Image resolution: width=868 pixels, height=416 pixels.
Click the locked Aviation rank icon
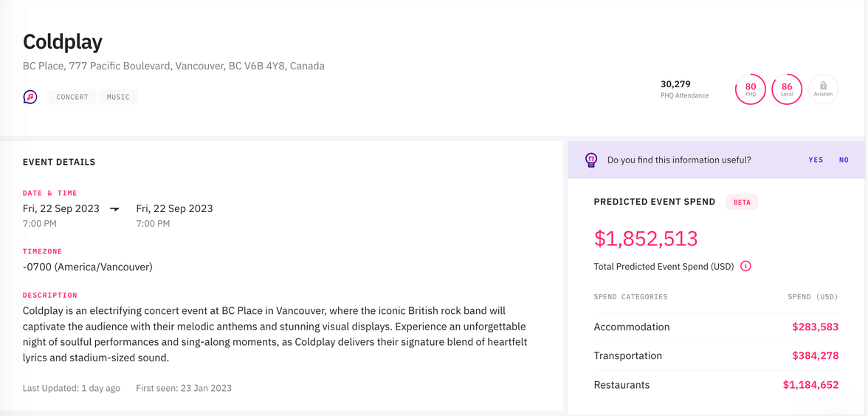(x=823, y=89)
